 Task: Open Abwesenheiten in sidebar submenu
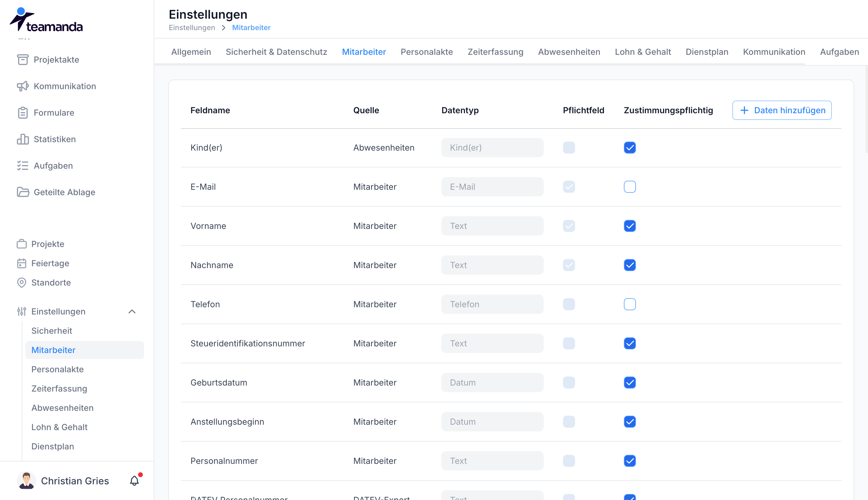[x=62, y=407]
